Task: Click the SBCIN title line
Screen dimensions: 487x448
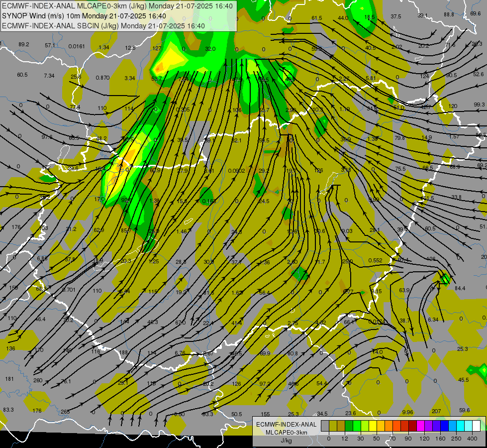Action: click(103, 26)
